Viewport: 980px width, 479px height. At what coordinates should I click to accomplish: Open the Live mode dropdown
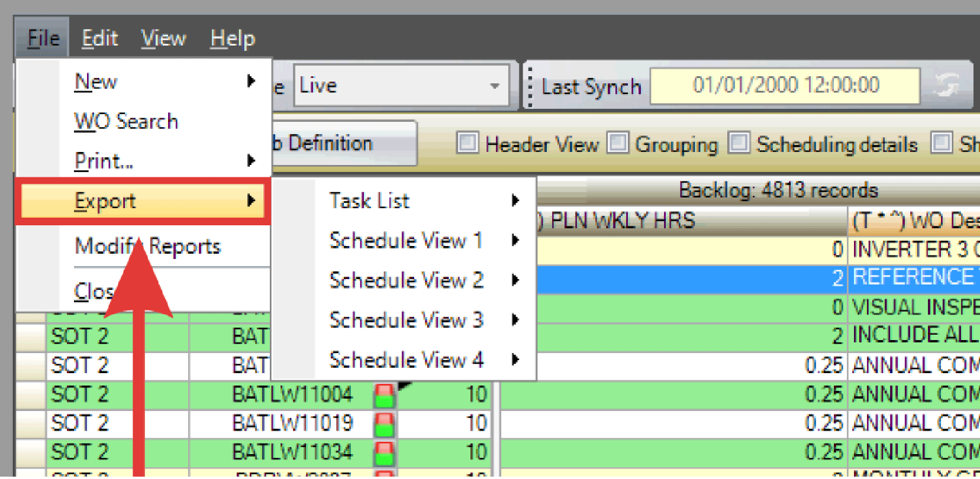point(495,86)
